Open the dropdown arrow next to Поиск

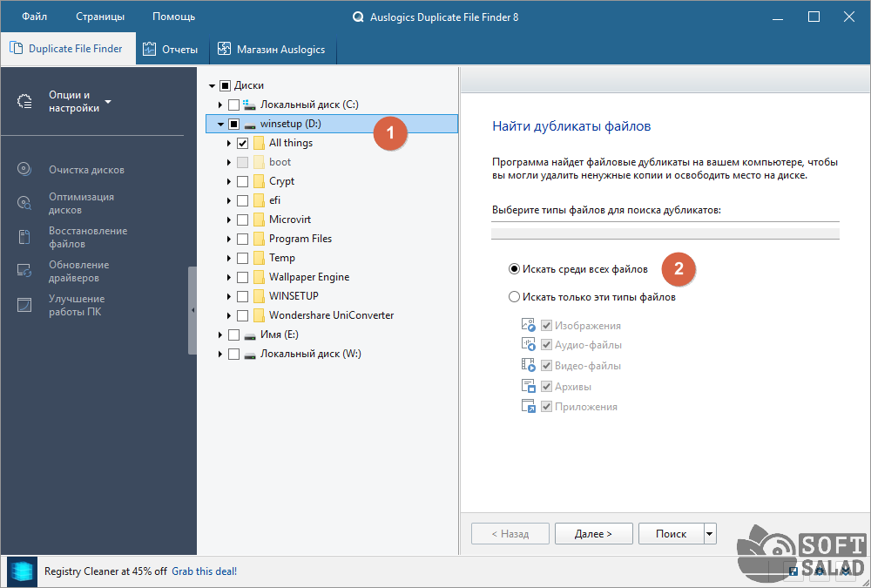[x=710, y=534]
